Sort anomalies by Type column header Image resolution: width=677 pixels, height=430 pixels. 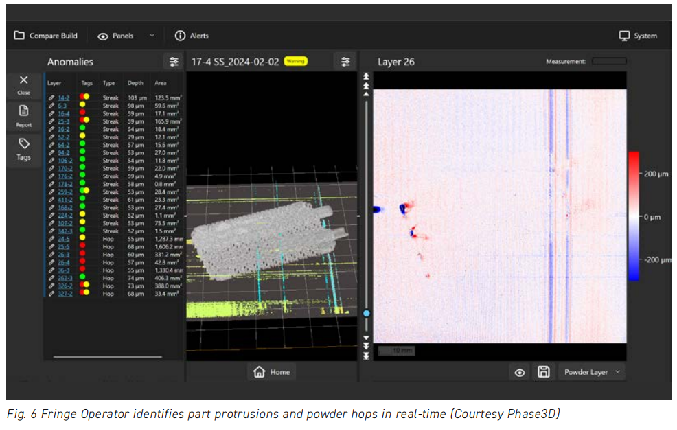pos(109,83)
